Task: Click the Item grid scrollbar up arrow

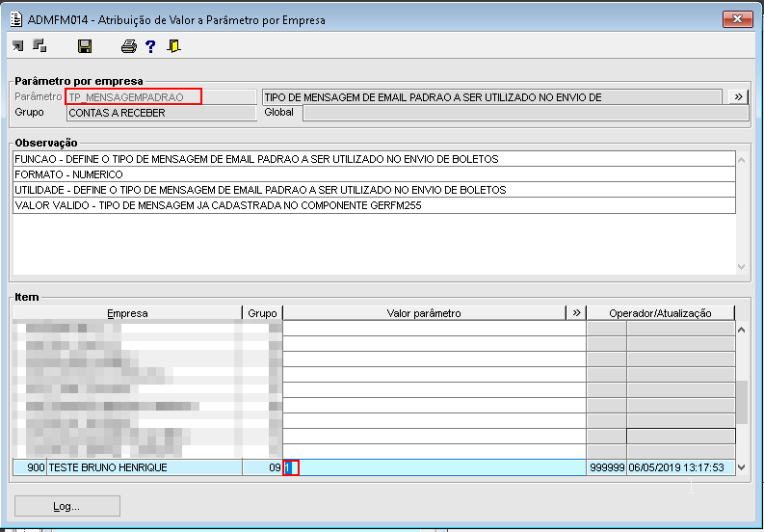Action: [742, 330]
